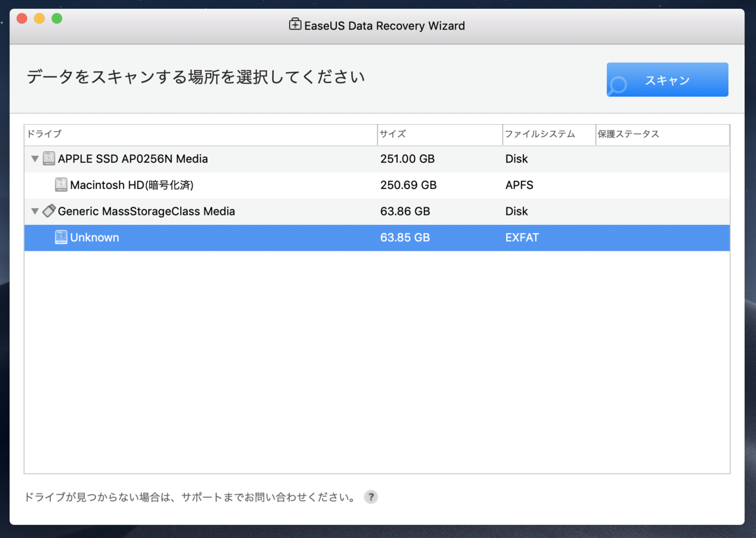The image size is (756, 538).
Task: Click the Unknown volume icon
Action: [61, 238]
